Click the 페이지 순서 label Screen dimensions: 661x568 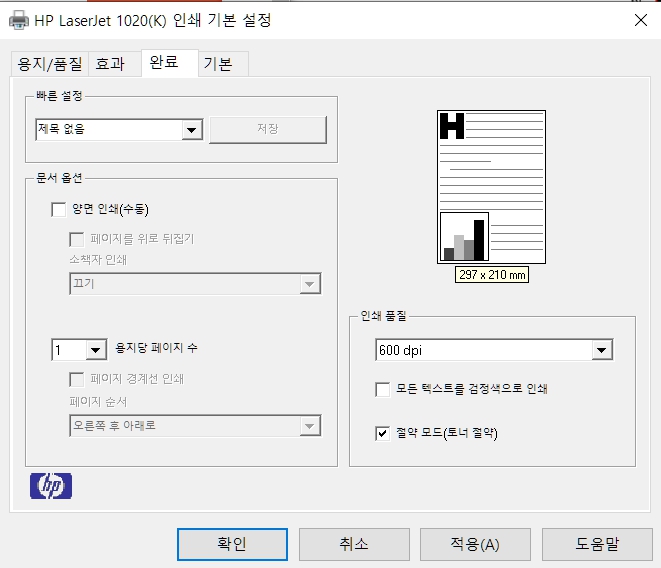[98, 402]
